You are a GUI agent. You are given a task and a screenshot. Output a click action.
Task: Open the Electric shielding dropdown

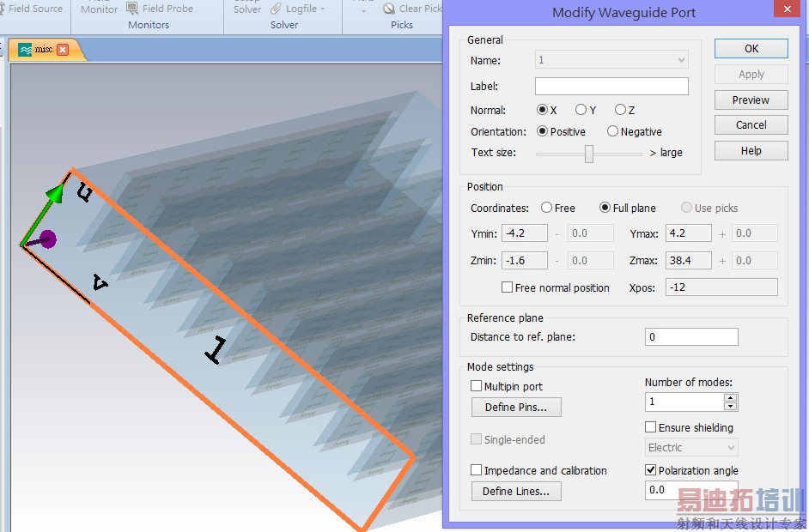691,447
